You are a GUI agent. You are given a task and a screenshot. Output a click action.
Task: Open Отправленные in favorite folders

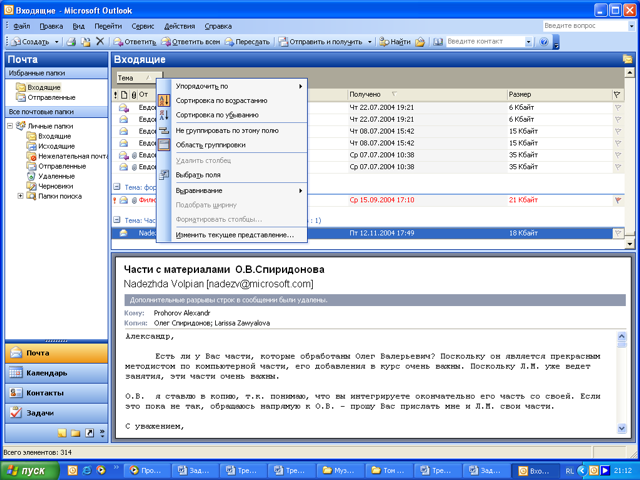pos(46,98)
